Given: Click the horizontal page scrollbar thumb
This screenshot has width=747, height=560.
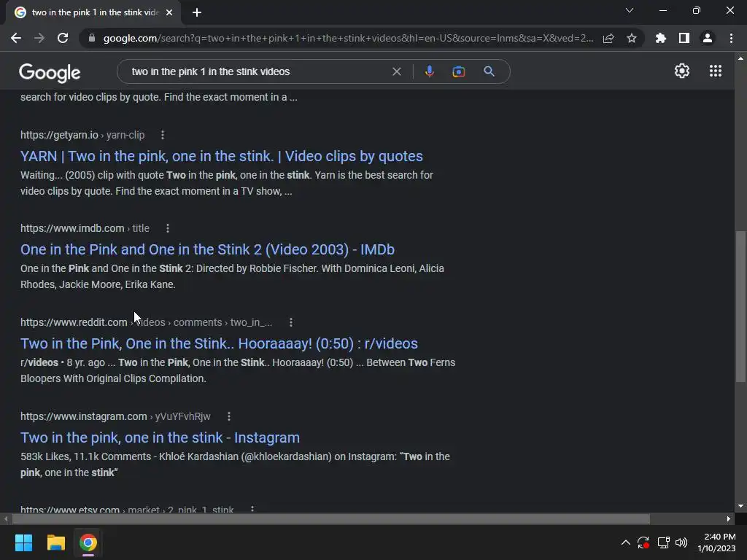Looking at the screenshot, I should coord(330,518).
